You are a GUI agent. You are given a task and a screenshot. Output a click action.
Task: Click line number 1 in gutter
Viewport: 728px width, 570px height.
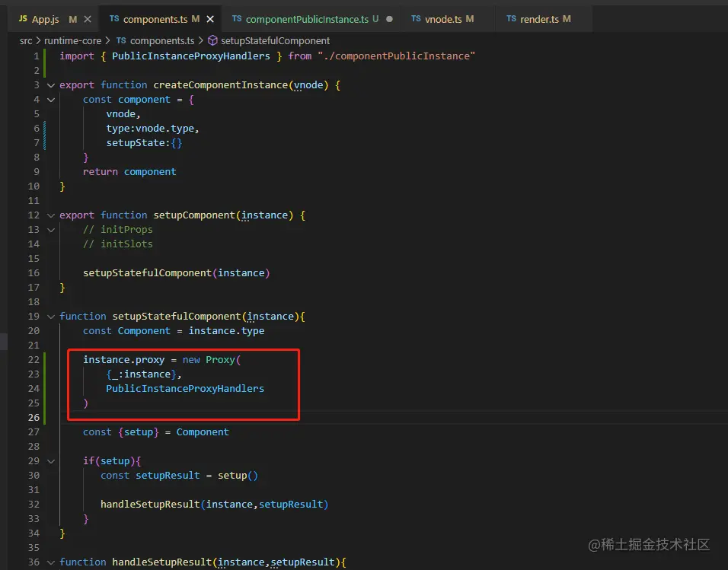pos(37,56)
